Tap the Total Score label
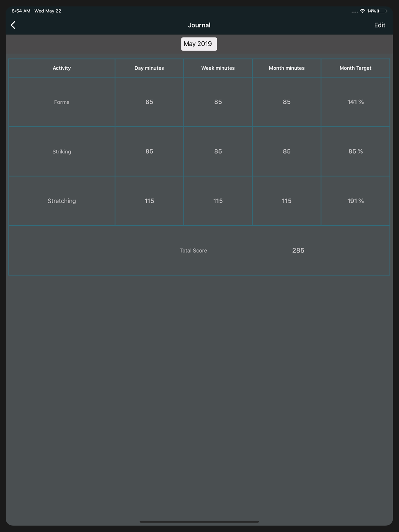Image resolution: width=399 pixels, height=532 pixels. click(x=193, y=251)
